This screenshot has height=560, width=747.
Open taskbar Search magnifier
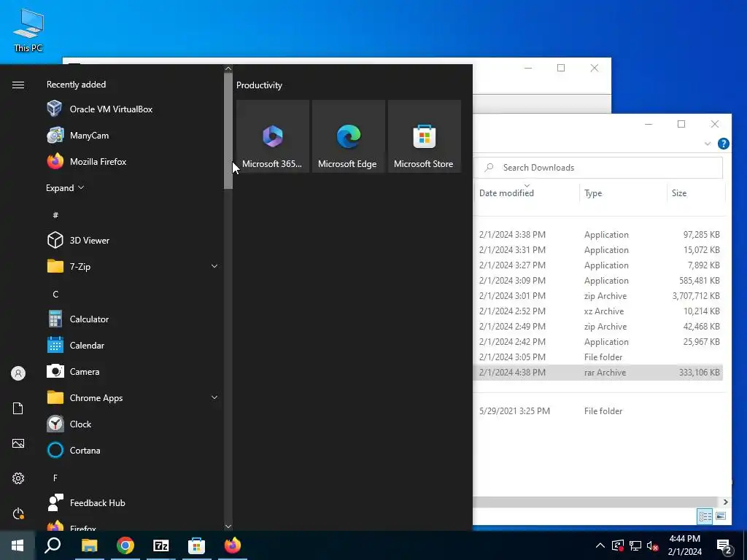pos(53,545)
